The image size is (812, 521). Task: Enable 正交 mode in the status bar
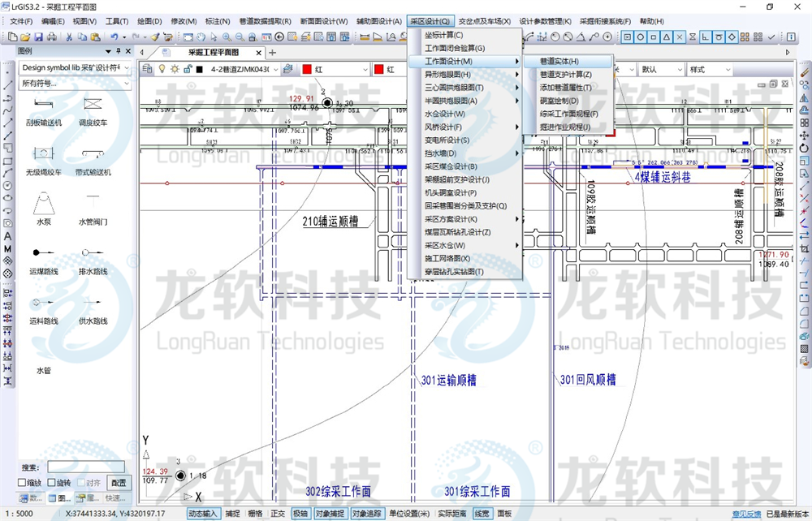[280, 513]
